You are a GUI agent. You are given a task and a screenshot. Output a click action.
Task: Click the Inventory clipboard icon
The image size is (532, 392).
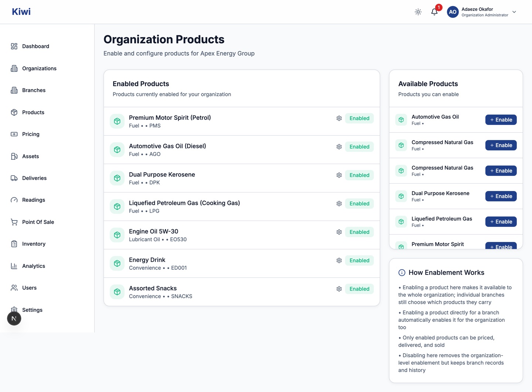point(14,244)
